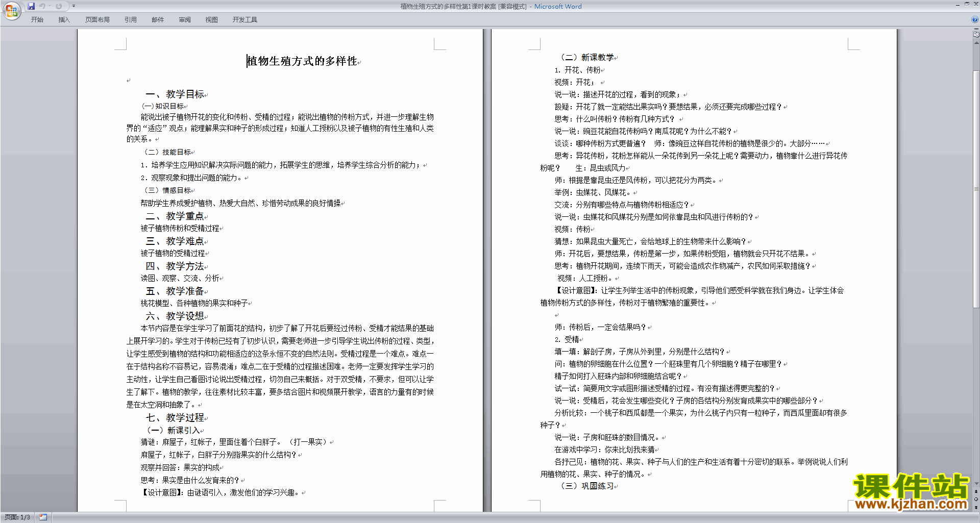
Task: Click the subheading （二）技能目标
Action: pyautogui.click(x=166, y=152)
